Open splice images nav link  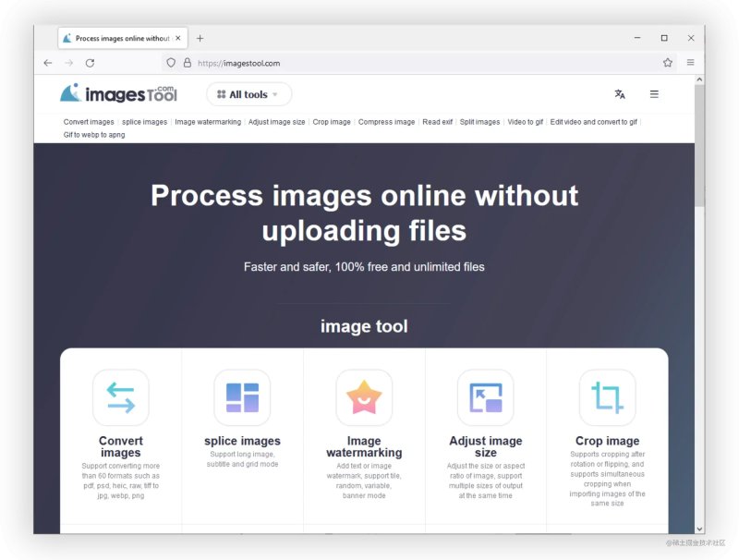145,122
